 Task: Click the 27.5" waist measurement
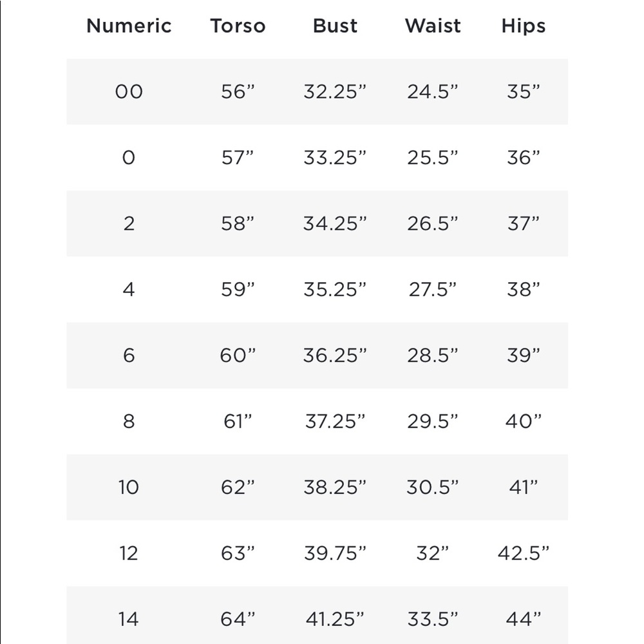tap(433, 290)
